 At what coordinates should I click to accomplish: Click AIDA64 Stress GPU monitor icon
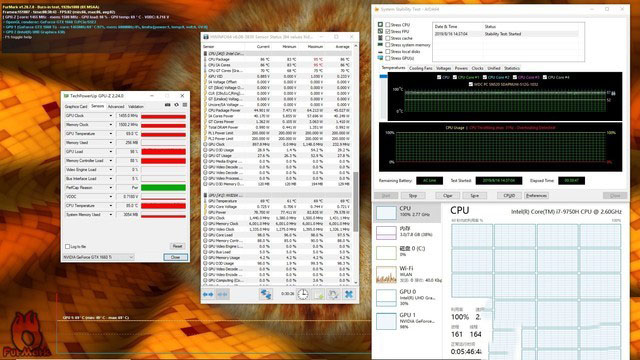click(x=380, y=58)
